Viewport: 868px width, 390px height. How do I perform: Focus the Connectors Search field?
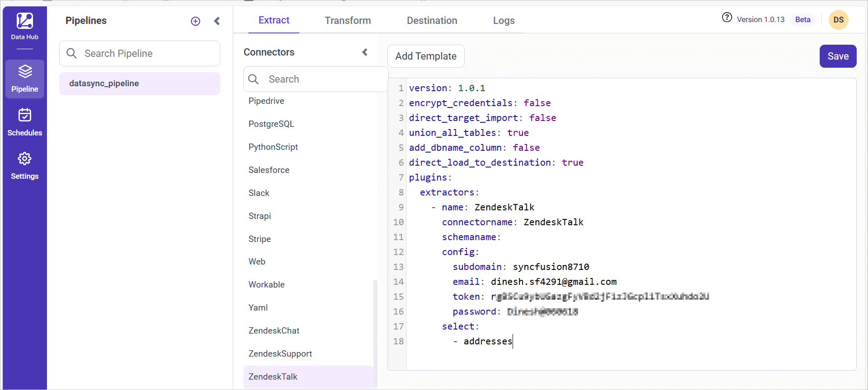pos(316,79)
